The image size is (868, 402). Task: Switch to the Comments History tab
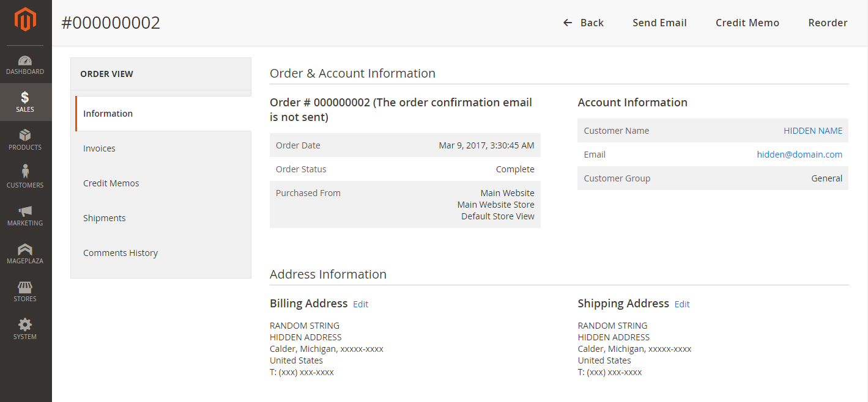161,253
